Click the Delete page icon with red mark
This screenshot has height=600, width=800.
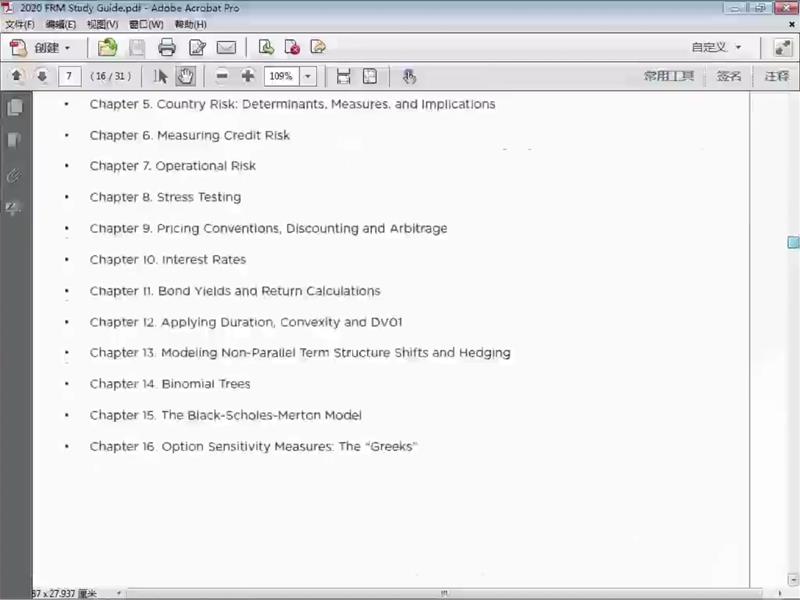tap(292, 47)
